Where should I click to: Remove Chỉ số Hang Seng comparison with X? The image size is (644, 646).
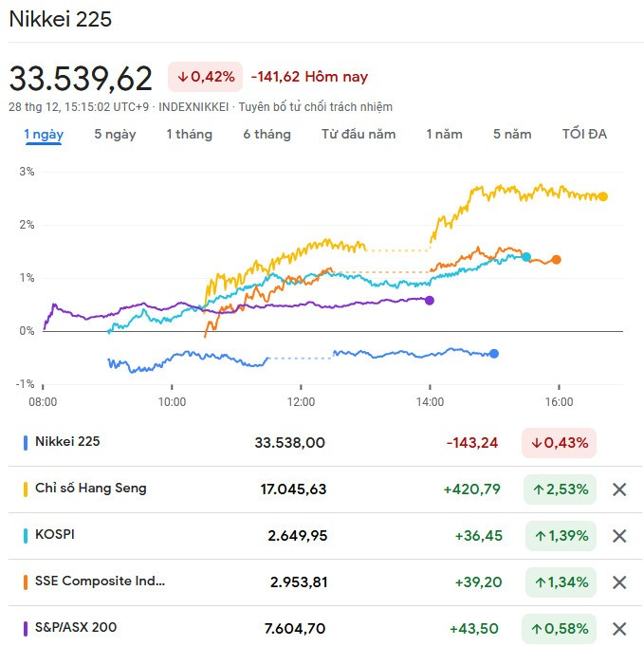click(x=619, y=489)
